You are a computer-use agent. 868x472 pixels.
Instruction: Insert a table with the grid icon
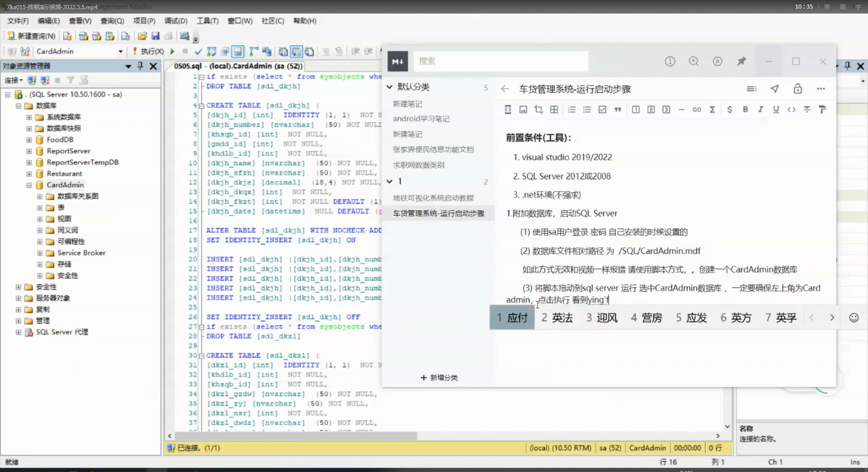[554, 110]
